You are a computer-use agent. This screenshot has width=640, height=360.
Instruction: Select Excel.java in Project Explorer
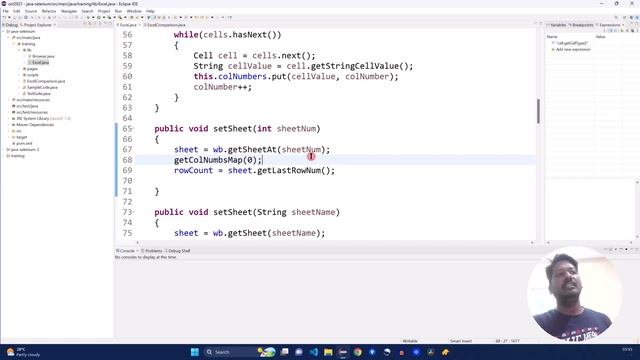coord(40,62)
